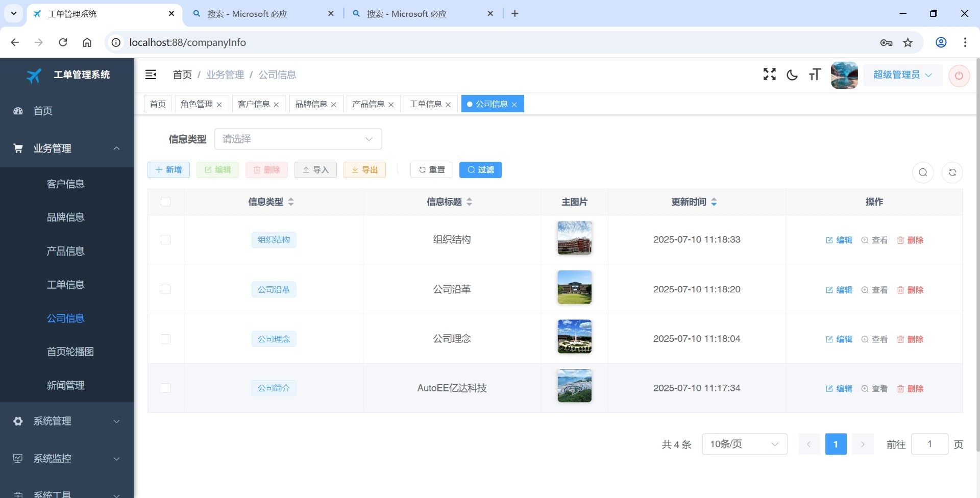Click the 新增 button
The width and height of the screenshot is (980, 498).
(x=168, y=170)
